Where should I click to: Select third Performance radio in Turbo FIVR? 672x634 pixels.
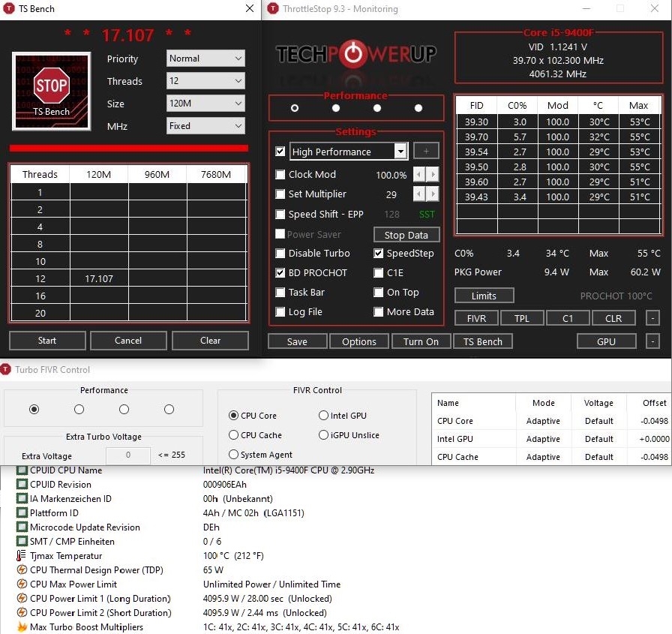click(124, 410)
